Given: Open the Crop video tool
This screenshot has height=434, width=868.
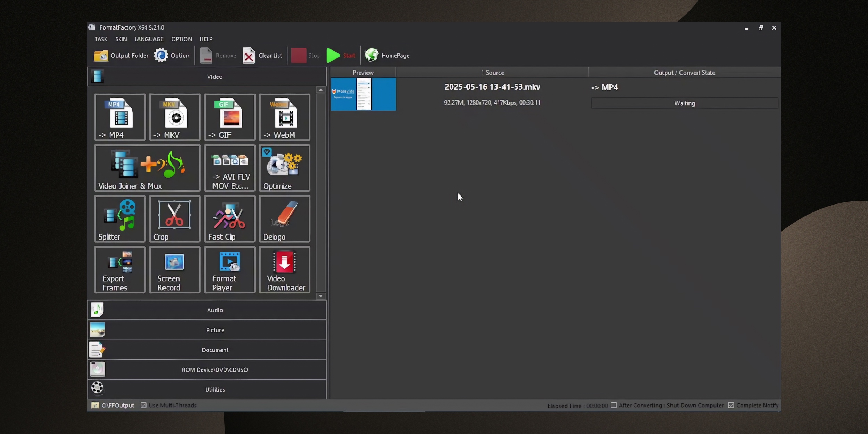Looking at the screenshot, I should pyautogui.click(x=175, y=219).
